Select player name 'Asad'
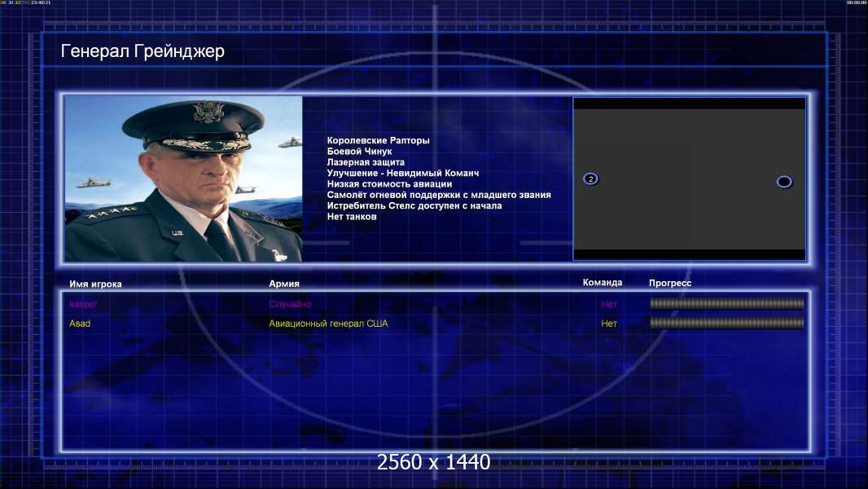868x489 pixels. click(80, 324)
